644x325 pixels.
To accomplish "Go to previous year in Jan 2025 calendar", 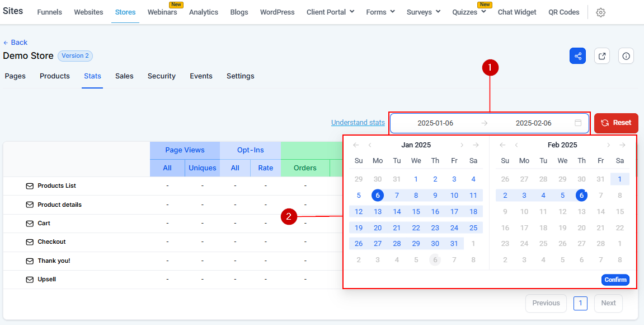I will click(356, 145).
